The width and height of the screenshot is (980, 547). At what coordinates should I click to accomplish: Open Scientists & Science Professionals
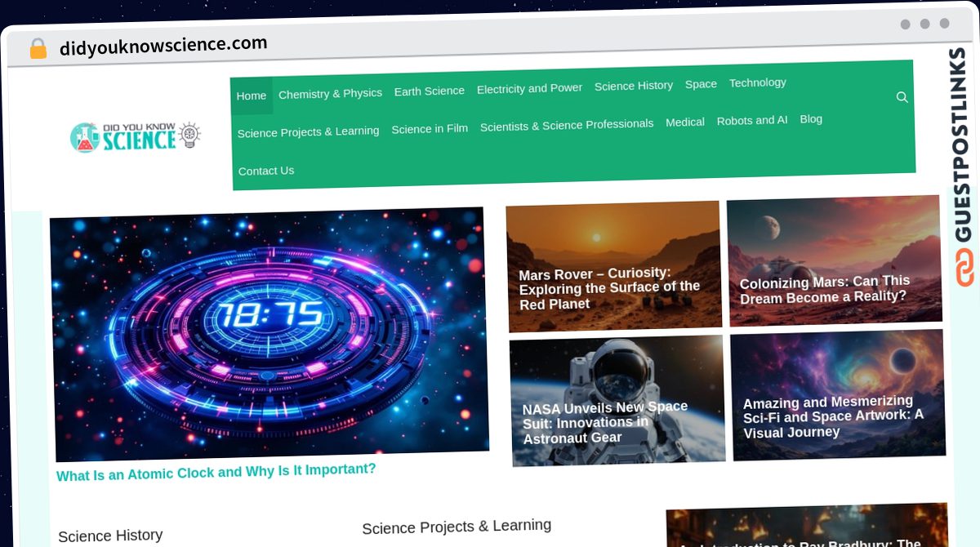567,125
